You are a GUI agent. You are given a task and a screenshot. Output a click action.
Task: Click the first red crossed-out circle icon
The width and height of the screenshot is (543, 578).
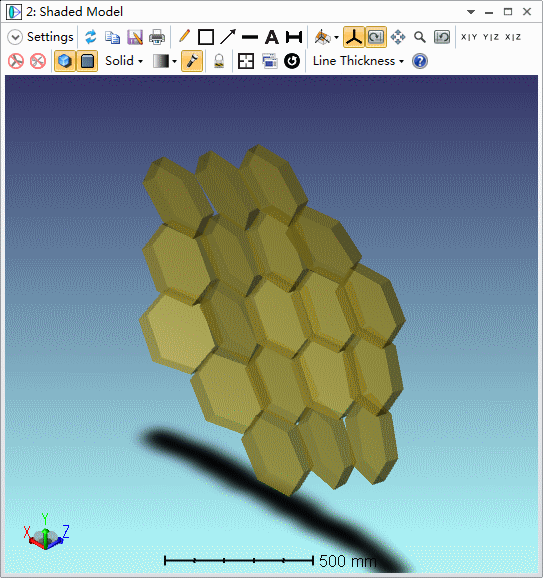[x=16, y=61]
